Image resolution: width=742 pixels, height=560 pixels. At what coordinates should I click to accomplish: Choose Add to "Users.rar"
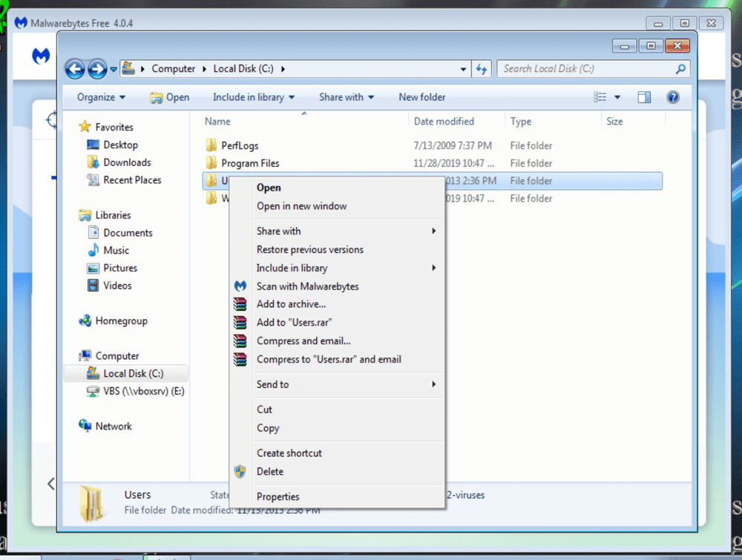(x=337, y=323)
